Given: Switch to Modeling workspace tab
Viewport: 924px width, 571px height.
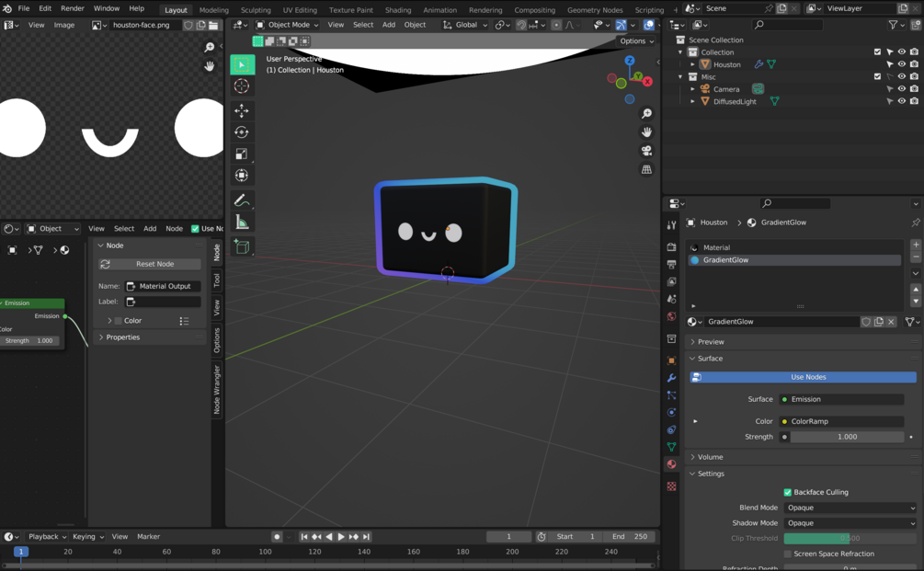Looking at the screenshot, I should point(214,10).
